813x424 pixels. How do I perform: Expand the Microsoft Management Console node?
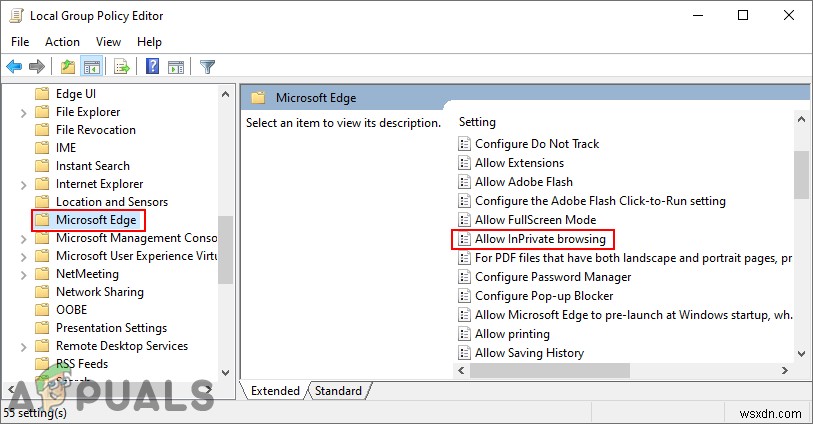click(x=23, y=238)
